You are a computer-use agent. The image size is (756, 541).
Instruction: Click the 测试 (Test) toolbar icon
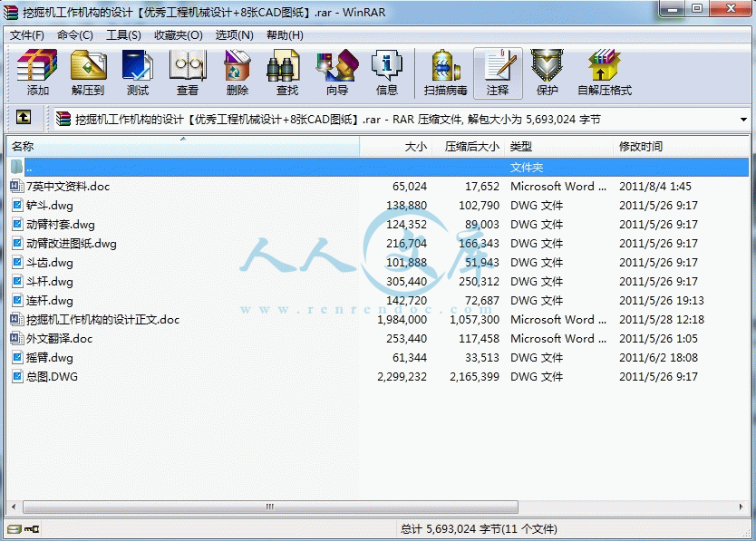click(138, 65)
